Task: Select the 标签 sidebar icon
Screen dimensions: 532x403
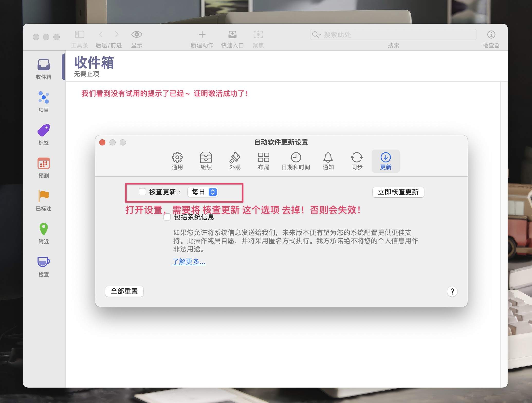Action: 43,134
